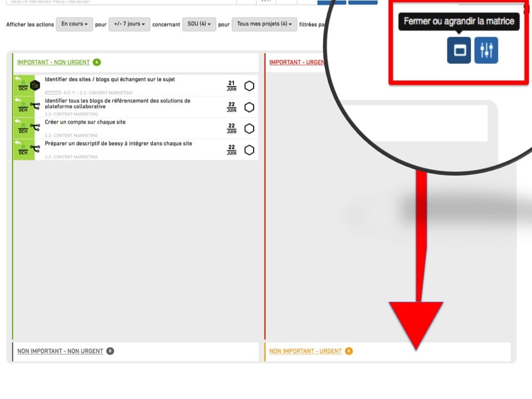Check the hexagon for Préparer un descriptif de beesy
The height and width of the screenshot is (399, 532).
250,150
